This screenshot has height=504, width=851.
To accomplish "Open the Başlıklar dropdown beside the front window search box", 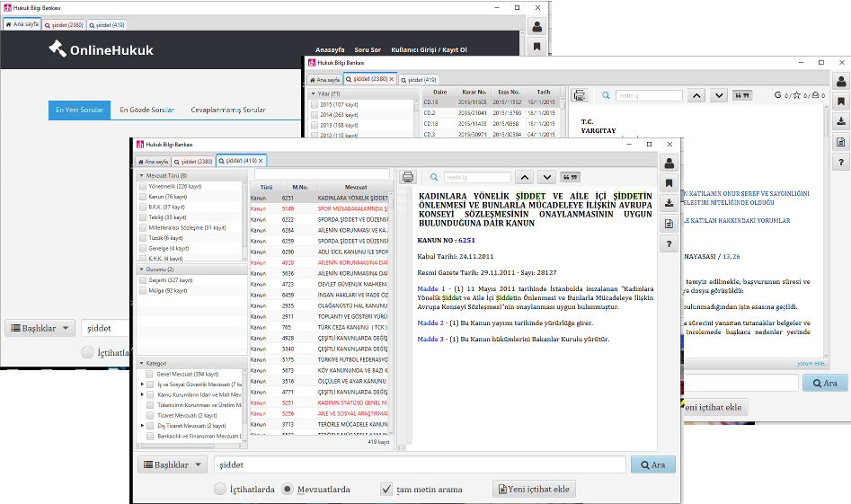I will (x=172, y=464).
